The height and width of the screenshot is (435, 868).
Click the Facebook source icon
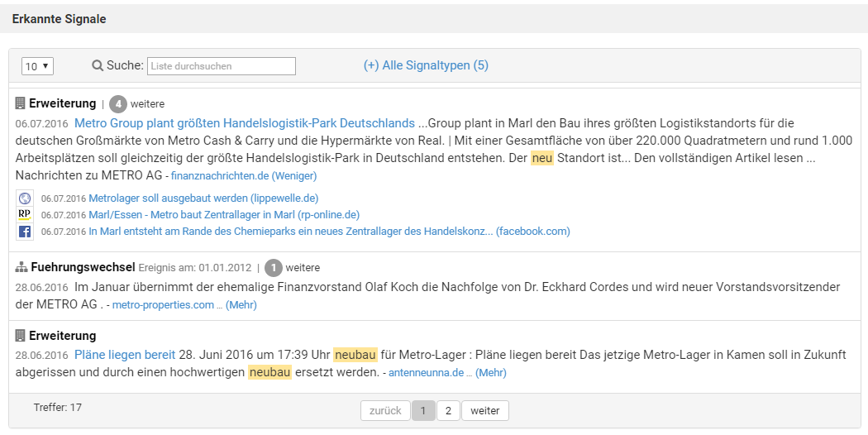[25, 231]
